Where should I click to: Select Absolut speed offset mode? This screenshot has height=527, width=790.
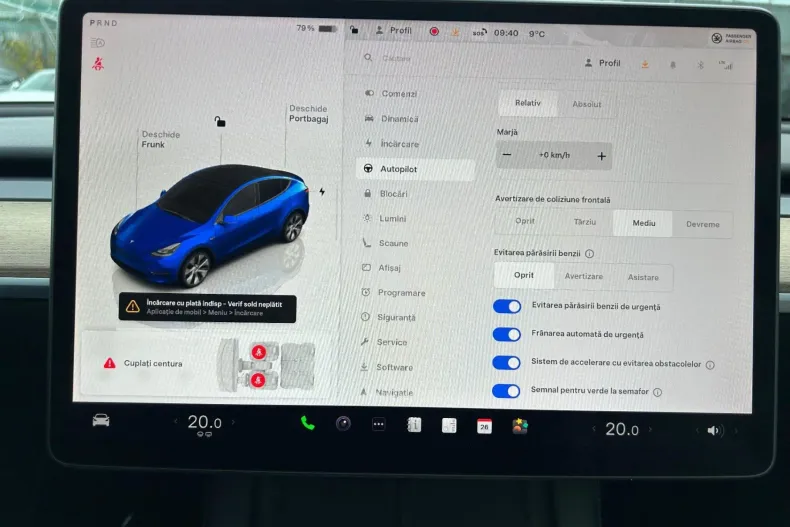pyautogui.click(x=587, y=104)
